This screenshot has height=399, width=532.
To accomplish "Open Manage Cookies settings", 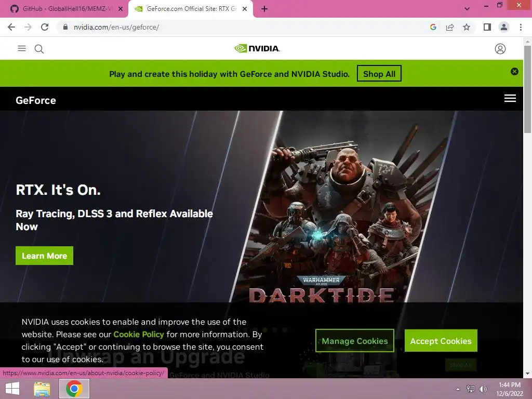I will point(354,341).
